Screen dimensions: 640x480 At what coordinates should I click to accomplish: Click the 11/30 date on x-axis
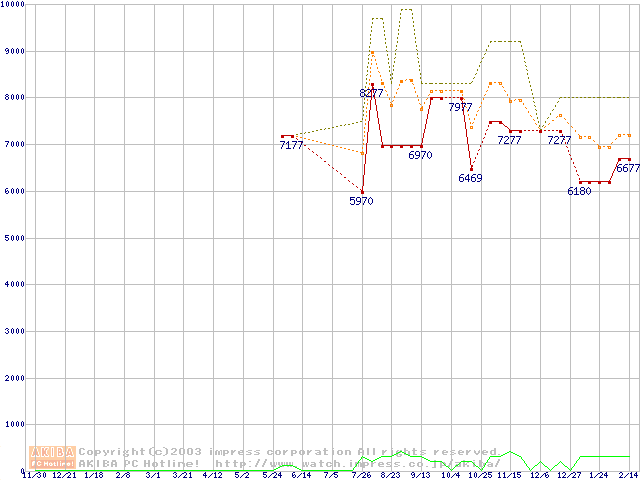(33, 475)
